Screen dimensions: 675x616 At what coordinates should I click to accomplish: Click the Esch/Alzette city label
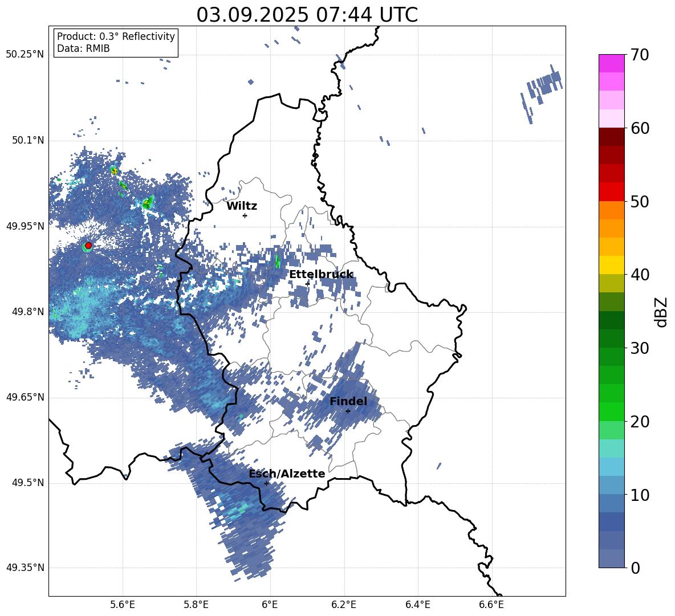coord(287,474)
